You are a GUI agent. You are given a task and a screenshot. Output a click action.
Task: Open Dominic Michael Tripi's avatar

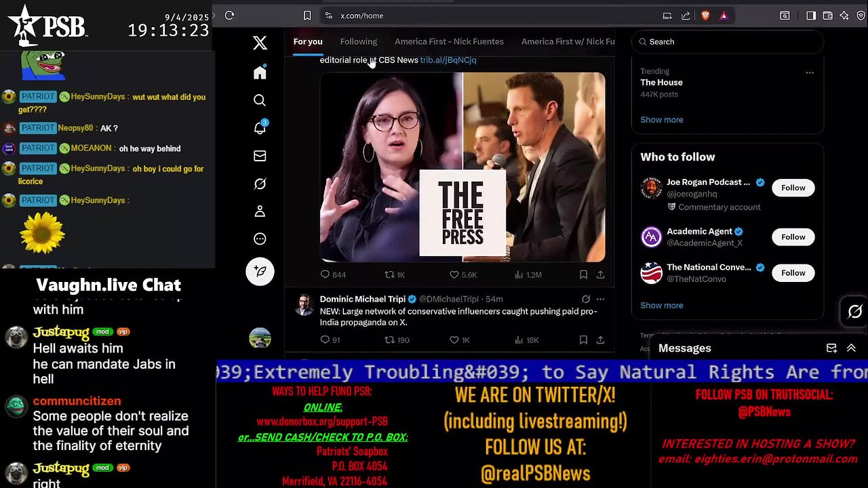pos(304,304)
